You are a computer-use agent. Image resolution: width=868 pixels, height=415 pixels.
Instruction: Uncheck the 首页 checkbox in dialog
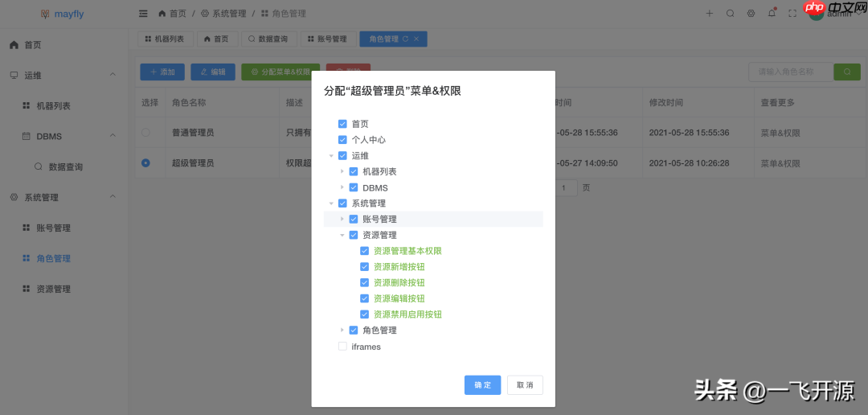tap(342, 124)
